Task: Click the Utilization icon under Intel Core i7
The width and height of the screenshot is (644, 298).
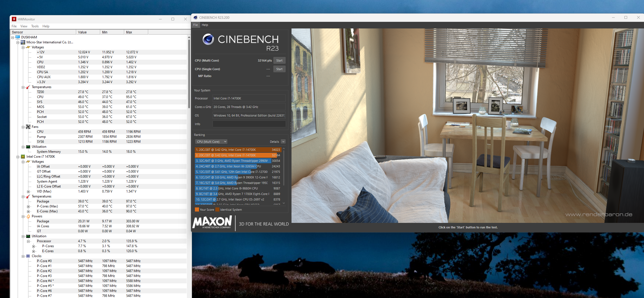Action: click(28, 236)
